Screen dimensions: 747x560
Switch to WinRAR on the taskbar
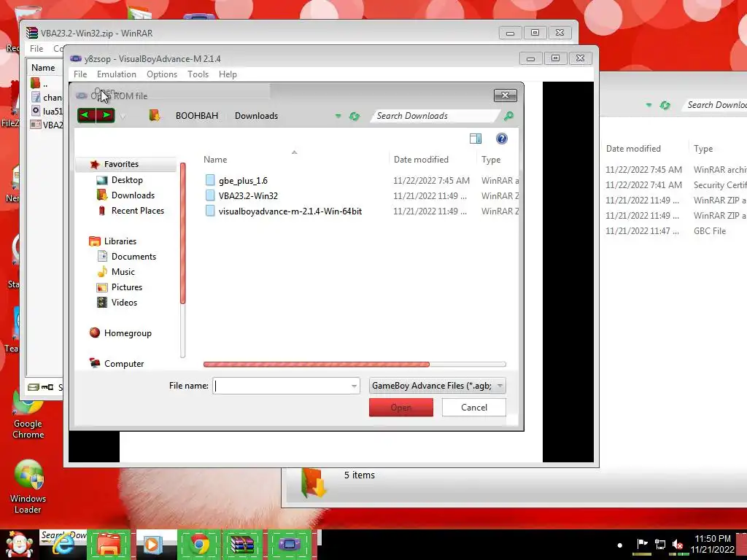point(242,545)
